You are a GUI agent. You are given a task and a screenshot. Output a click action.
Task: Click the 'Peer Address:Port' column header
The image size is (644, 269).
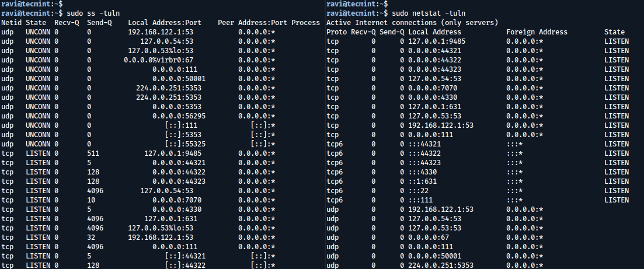(x=251, y=23)
